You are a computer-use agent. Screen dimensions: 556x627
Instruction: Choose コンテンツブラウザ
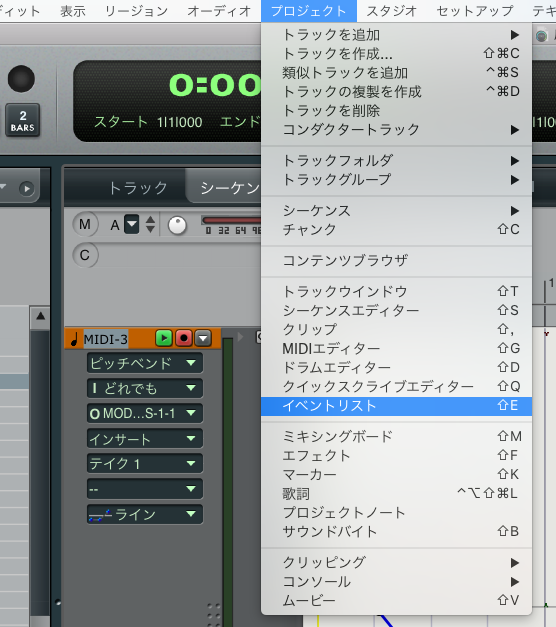pos(396,260)
